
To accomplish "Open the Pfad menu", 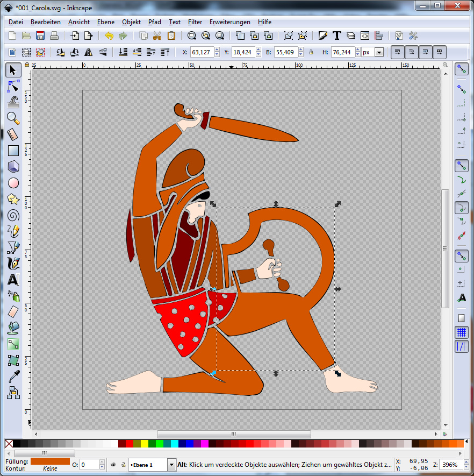I will point(154,22).
